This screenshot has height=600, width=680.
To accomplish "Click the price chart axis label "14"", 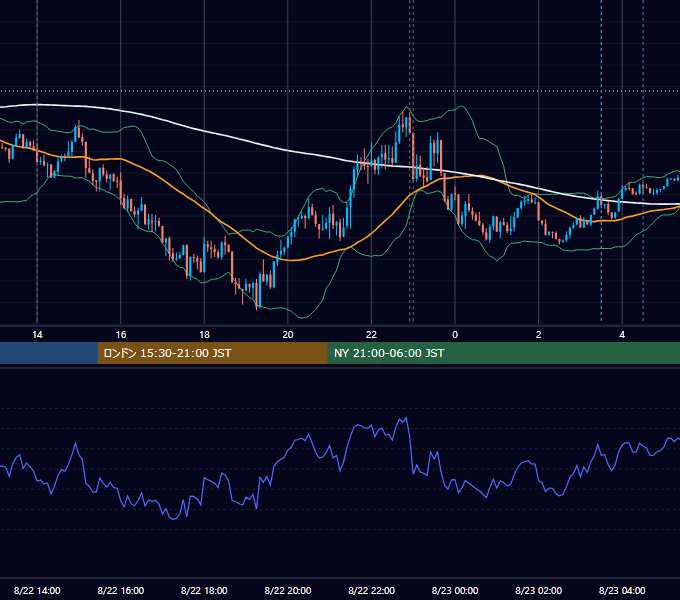I will click(37, 335).
